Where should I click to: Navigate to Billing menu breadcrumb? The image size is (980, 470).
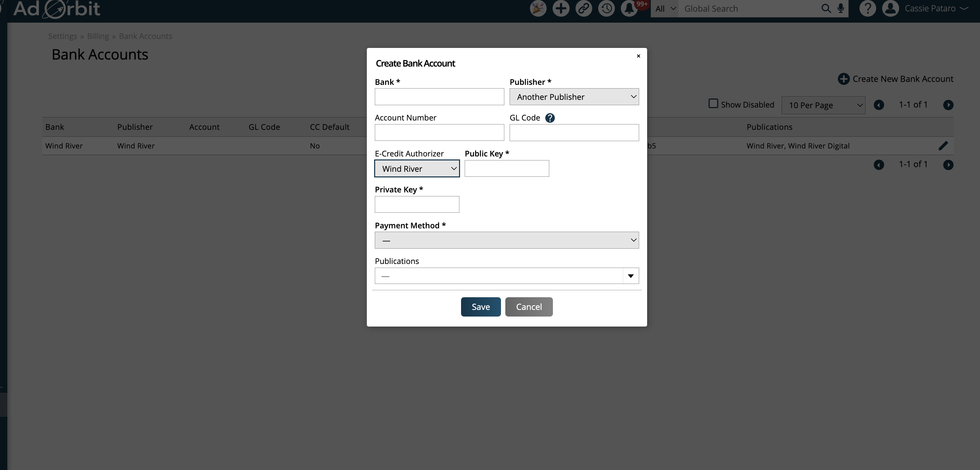pyautogui.click(x=98, y=36)
